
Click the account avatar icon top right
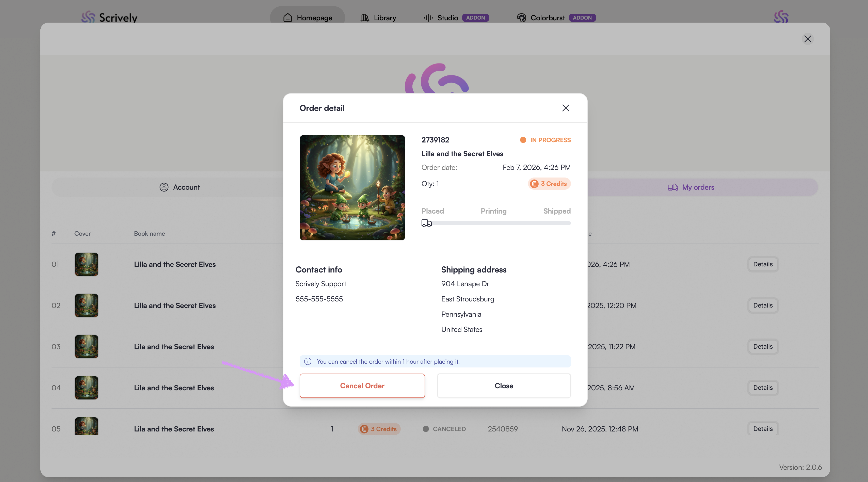[x=781, y=17]
